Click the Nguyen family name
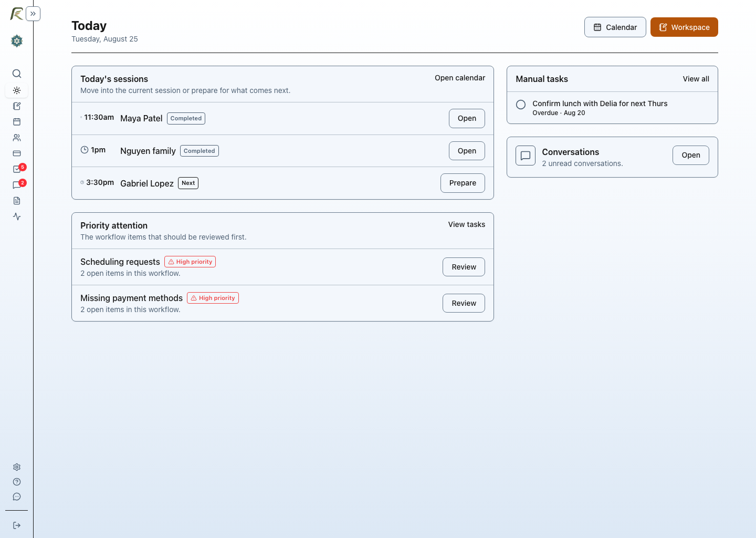Screen dimensions: 756x538 click(148, 151)
